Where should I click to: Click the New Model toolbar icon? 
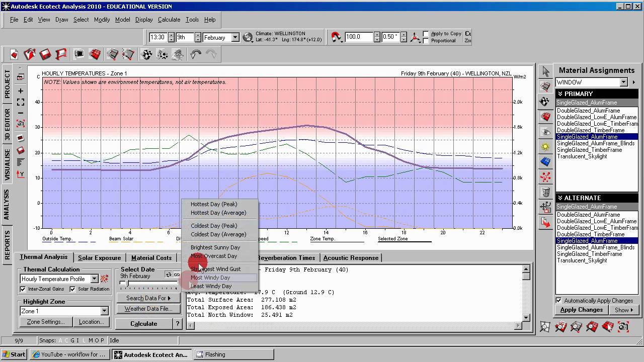[14, 54]
